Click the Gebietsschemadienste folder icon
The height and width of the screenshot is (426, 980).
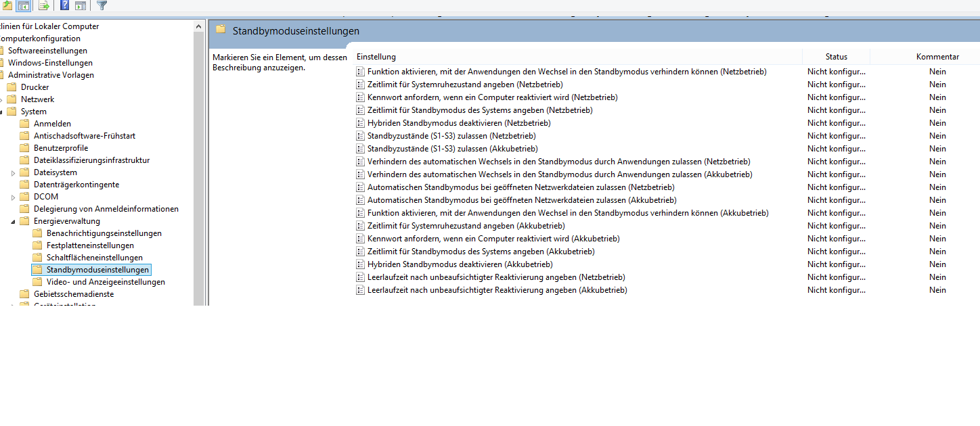(24, 294)
